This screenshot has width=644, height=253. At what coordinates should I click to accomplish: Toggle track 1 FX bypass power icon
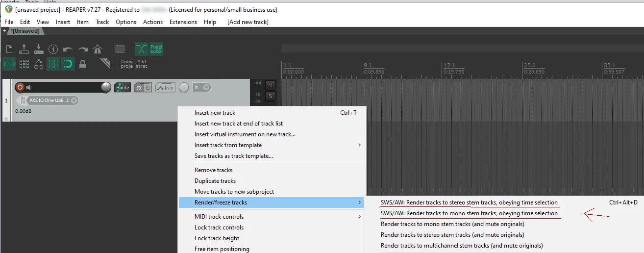pyautogui.click(x=148, y=88)
